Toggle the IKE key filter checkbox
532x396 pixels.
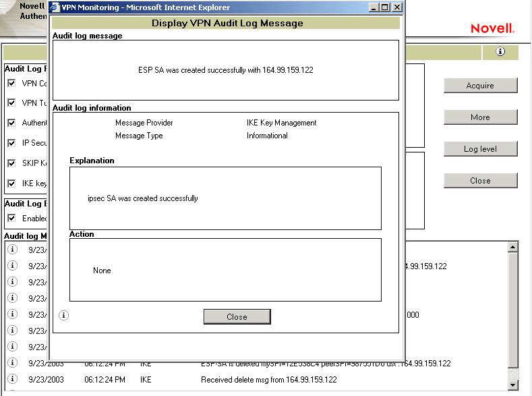click(11, 183)
